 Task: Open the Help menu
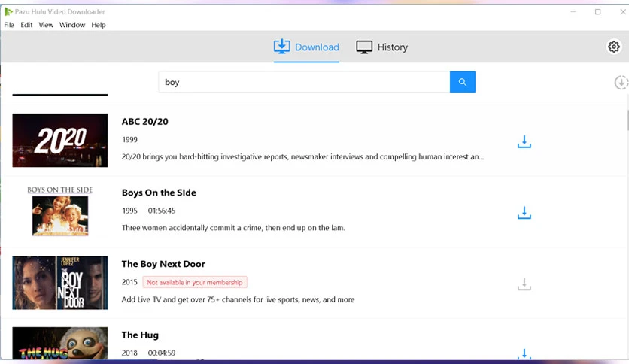click(x=99, y=25)
